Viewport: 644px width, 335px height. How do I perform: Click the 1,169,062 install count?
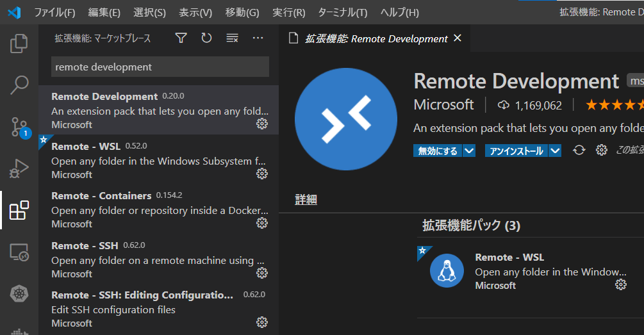pyautogui.click(x=530, y=106)
